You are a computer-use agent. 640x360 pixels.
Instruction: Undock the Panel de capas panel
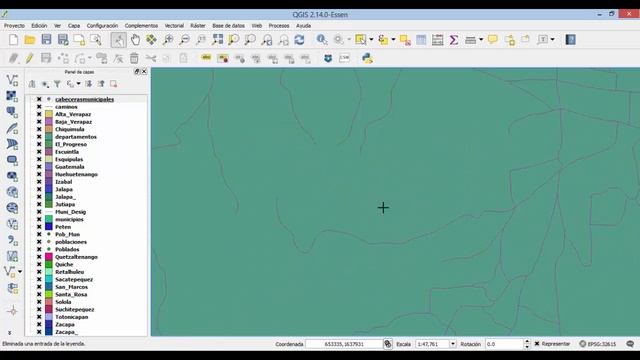(x=137, y=71)
